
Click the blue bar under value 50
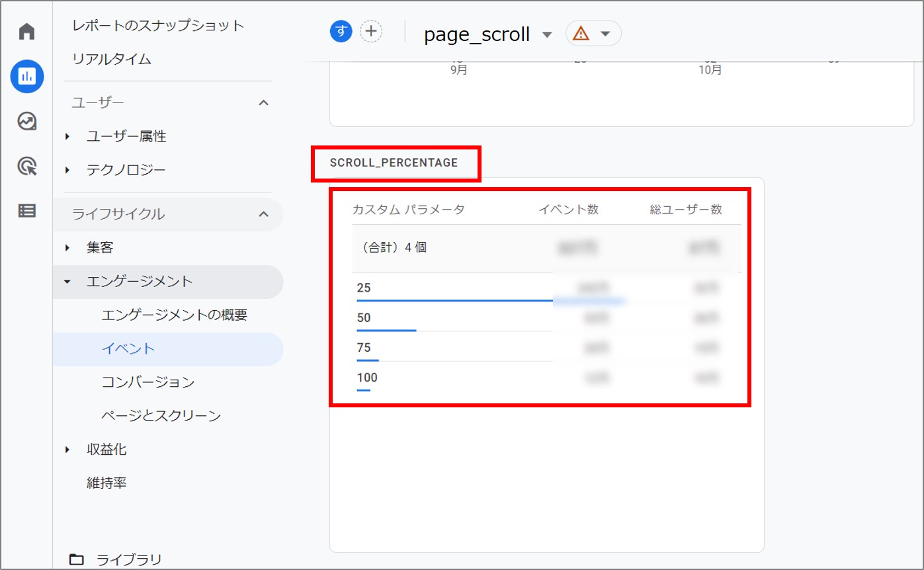[386, 330]
